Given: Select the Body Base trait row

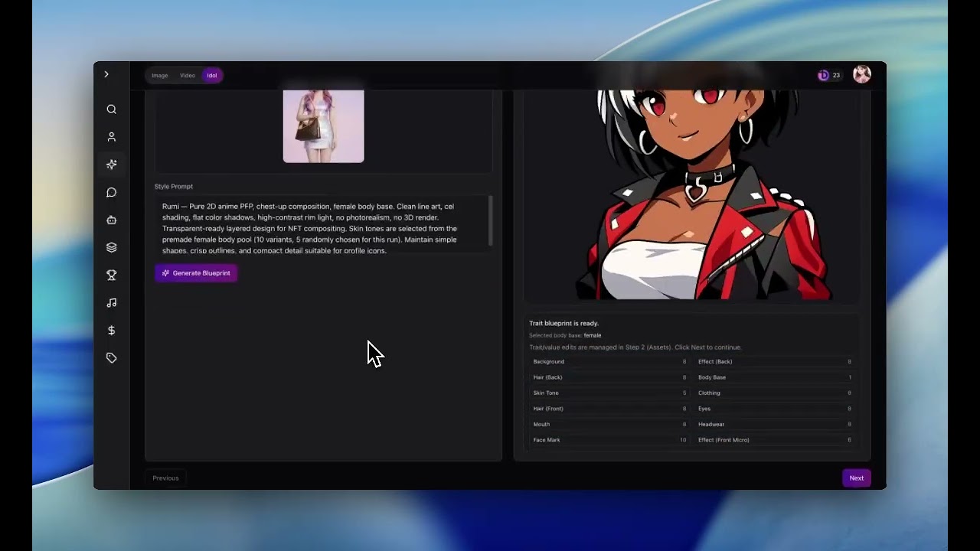Looking at the screenshot, I should pos(775,377).
